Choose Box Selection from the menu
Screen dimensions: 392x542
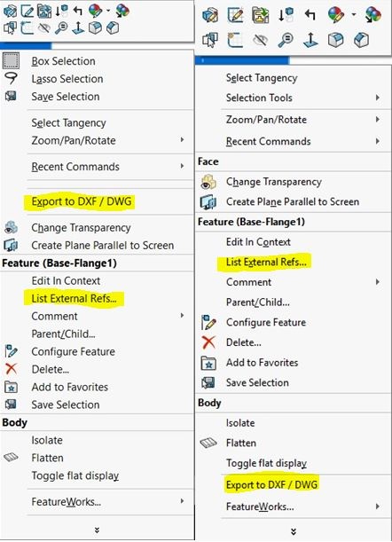(x=63, y=61)
